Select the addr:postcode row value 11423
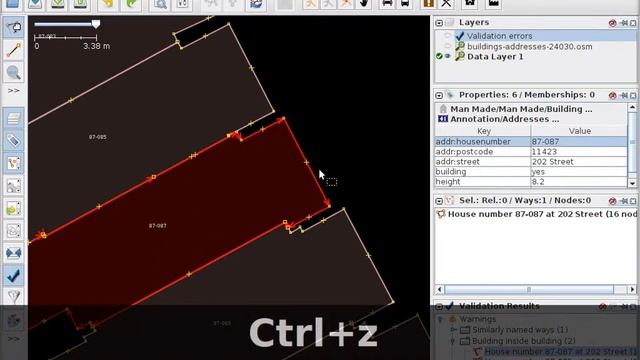The height and width of the screenshot is (360, 640). coord(579,151)
